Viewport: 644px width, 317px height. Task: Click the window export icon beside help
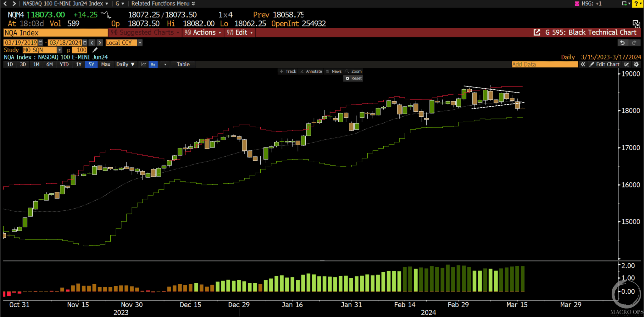click(626, 3)
